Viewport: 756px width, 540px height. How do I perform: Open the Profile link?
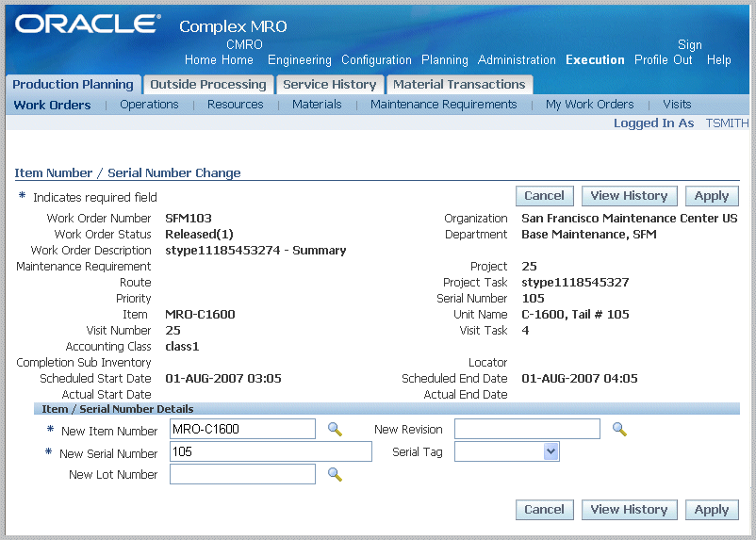(652, 59)
